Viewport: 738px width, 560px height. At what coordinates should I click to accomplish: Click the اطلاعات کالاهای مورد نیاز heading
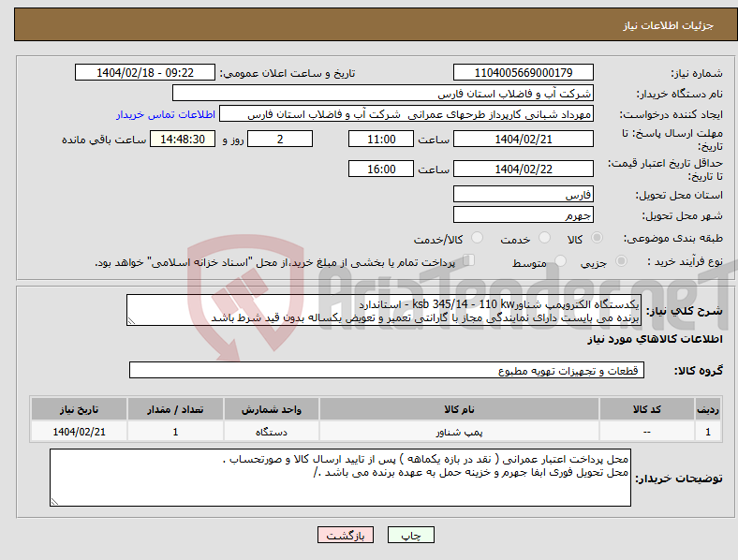click(x=655, y=339)
